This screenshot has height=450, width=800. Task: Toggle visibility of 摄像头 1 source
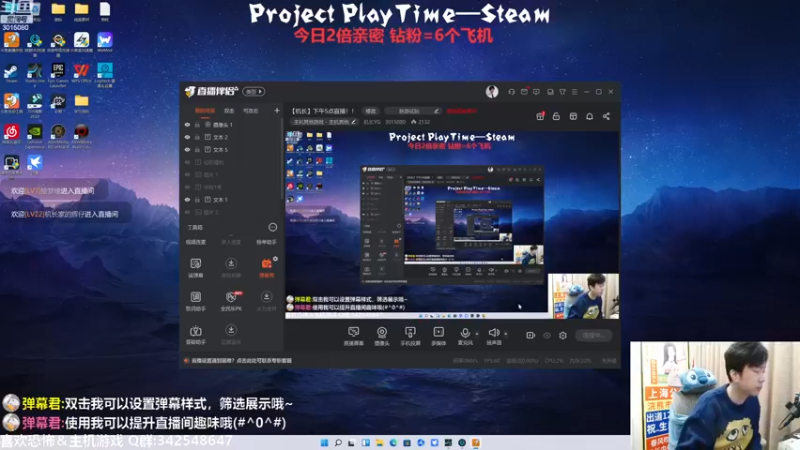[187, 124]
